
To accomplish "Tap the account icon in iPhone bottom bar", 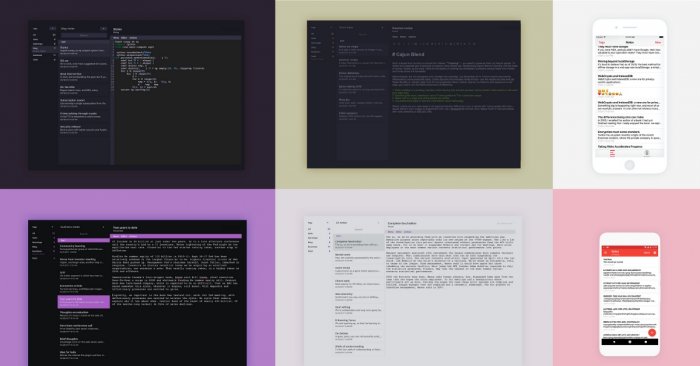I will coord(646,153).
